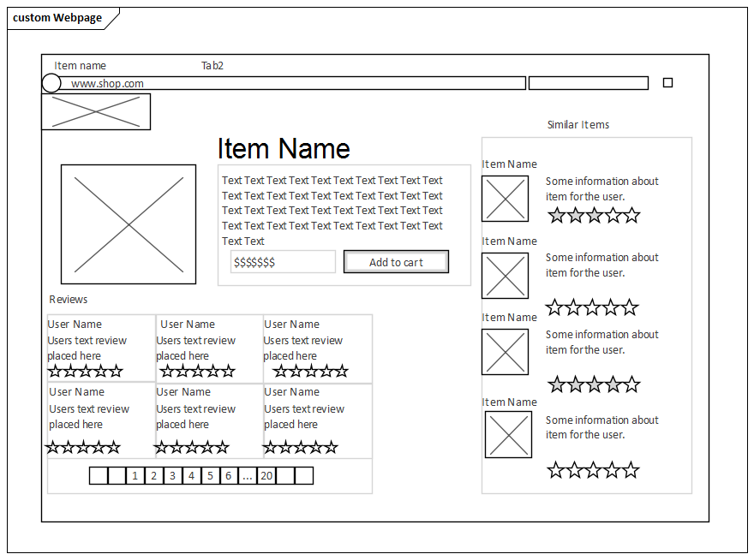Click the star rating of the first similar item
Screen dimensions: 754x560
tap(593, 215)
